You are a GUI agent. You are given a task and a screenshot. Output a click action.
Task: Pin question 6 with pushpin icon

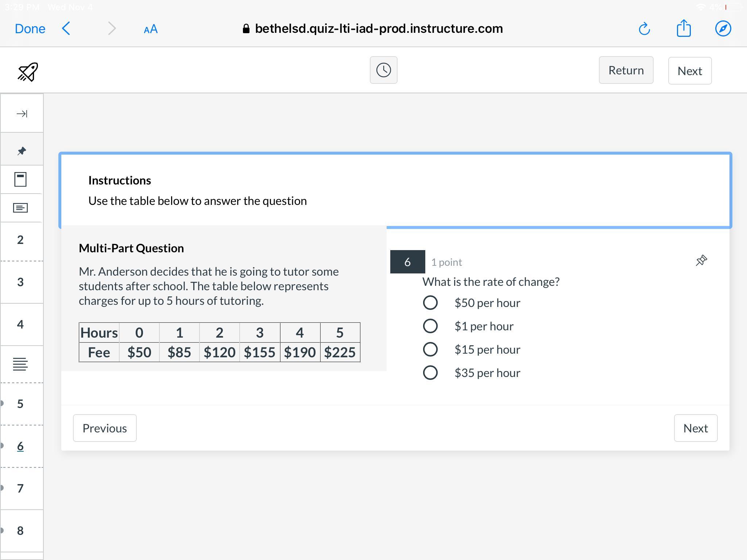coord(701,261)
